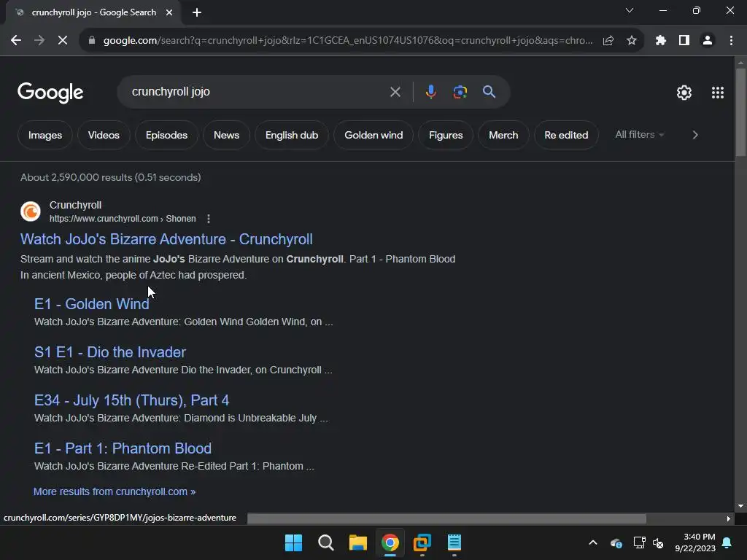747x560 pixels.
Task: Open S1 E1 - Dio the Invader
Action: (110, 352)
